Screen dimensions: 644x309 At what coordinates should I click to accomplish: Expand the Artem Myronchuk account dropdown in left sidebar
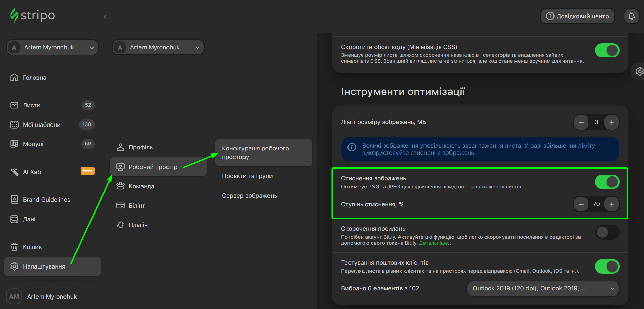coord(52,47)
